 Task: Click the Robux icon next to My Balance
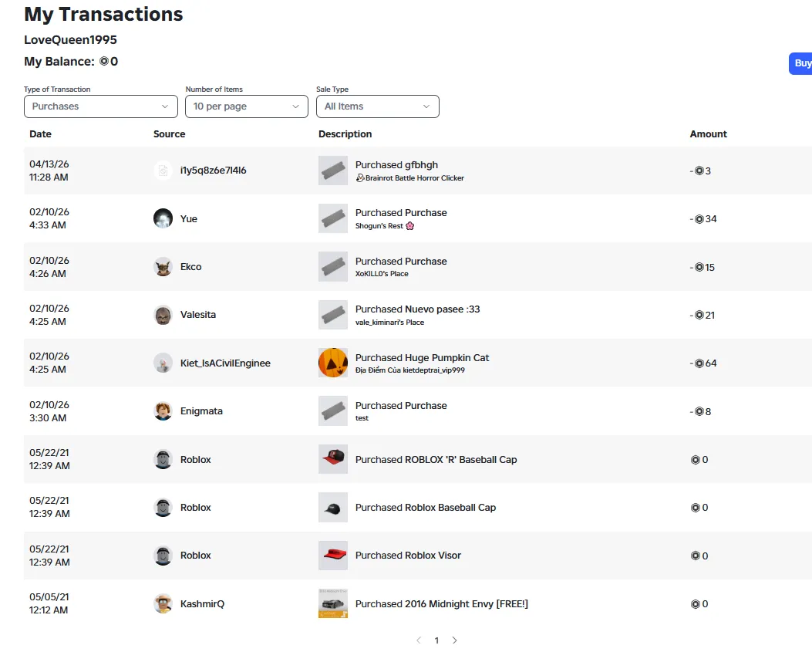click(104, 61)
